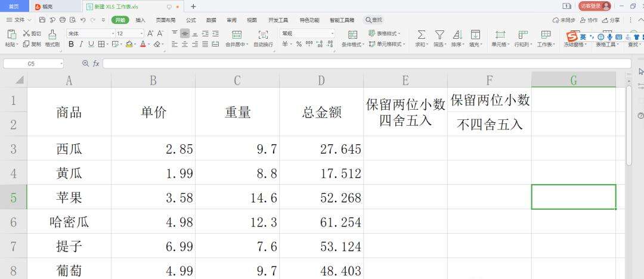Click the Sort (排序) icon
This screenshot has height=279, width=644.
pos(457,34)
